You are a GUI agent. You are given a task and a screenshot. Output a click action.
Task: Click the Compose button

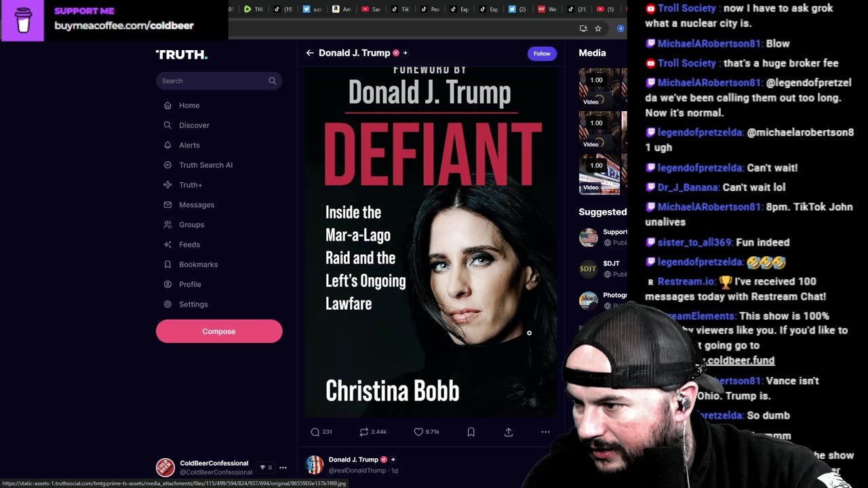(x=219, y=331)
